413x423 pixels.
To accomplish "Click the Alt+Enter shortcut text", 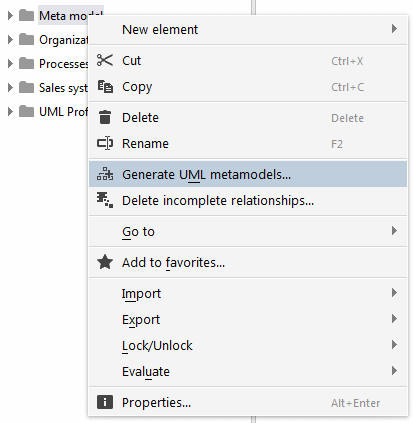I will 355,403.
